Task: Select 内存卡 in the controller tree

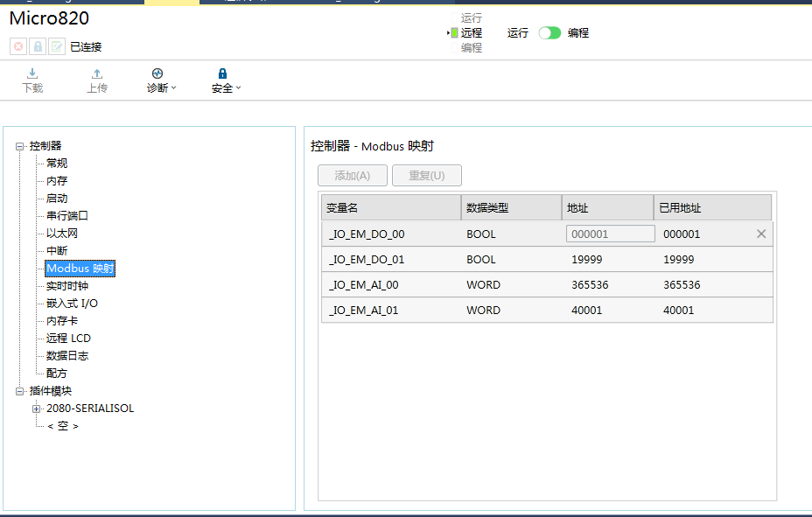Action: tap(61, 321)
